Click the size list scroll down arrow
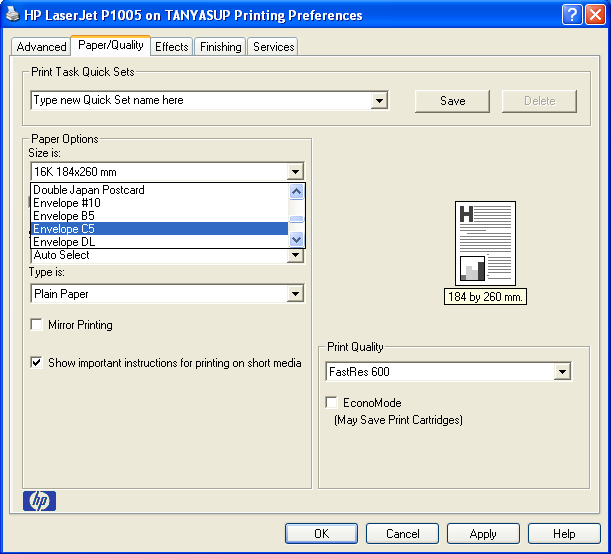611x554 pixels. coord(297,239)
